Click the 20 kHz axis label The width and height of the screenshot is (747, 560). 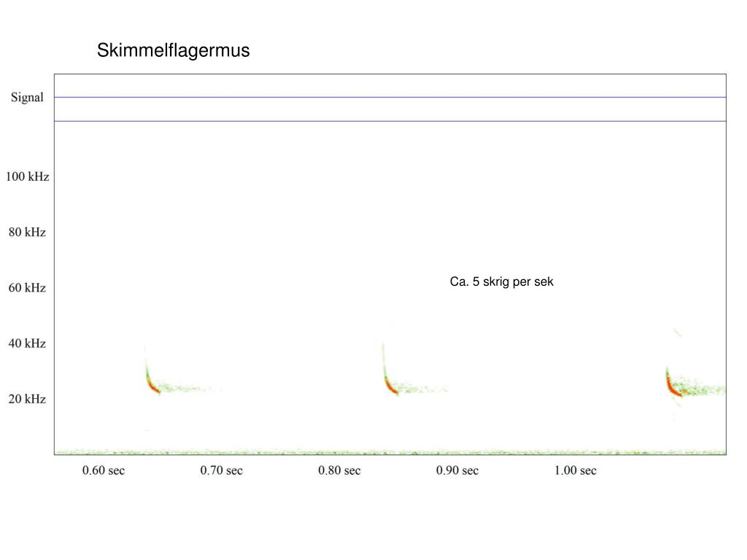[x=27, y=399]
